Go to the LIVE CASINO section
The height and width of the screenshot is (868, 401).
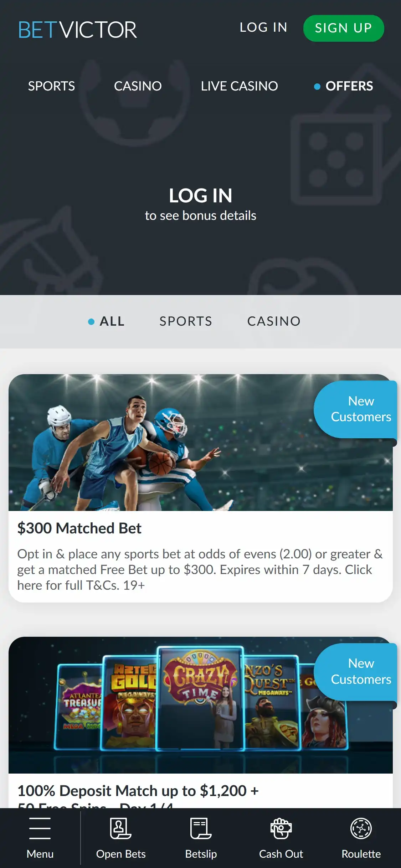[x=239, y=86]
